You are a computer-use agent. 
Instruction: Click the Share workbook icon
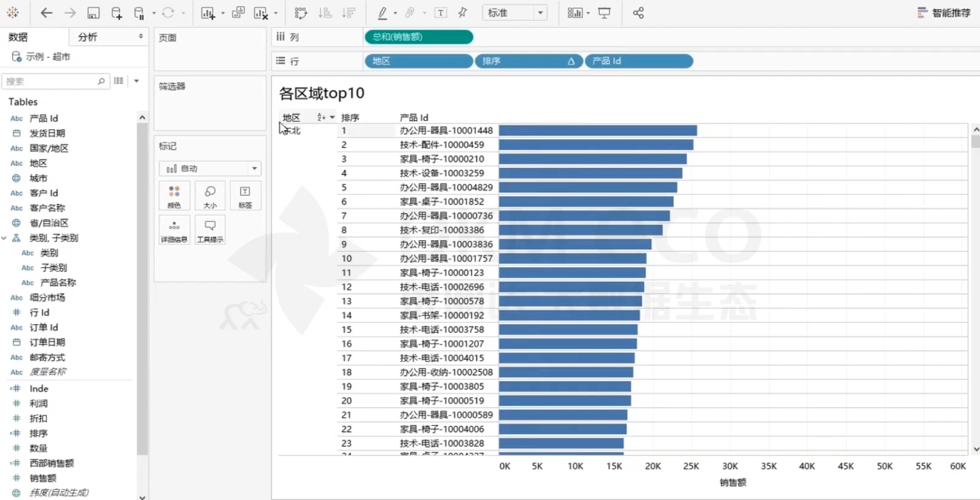638,13
